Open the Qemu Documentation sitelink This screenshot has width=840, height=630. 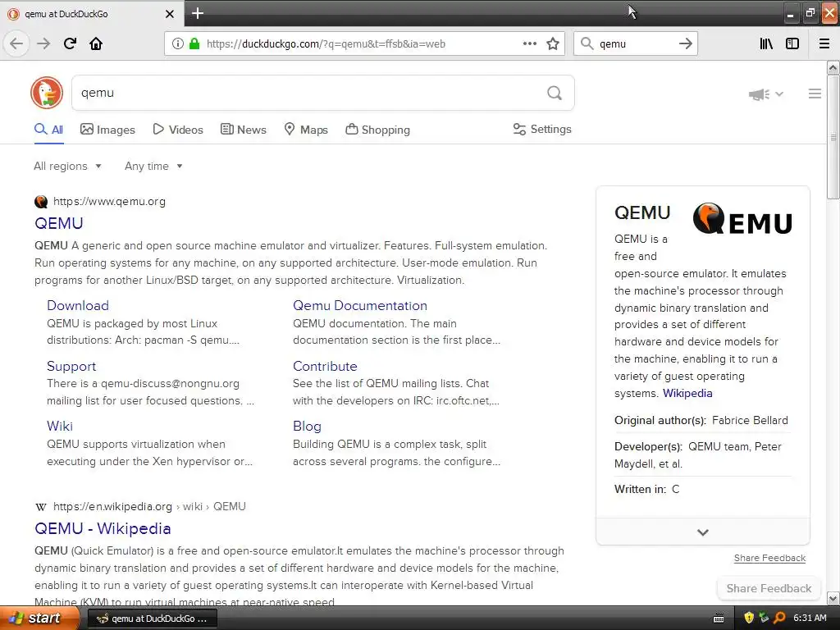(360, 305)
